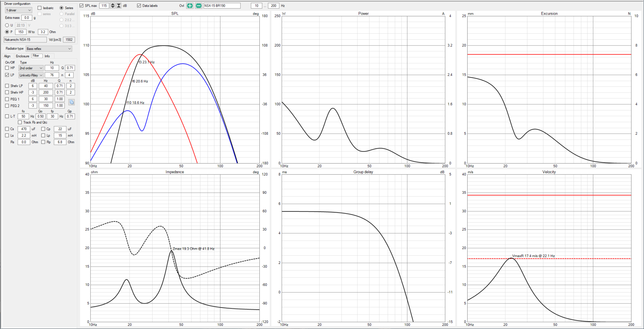Add an overlay with the green plus button
The width and height of the screenshot is (644, 329).
click(x=190, y=6)
